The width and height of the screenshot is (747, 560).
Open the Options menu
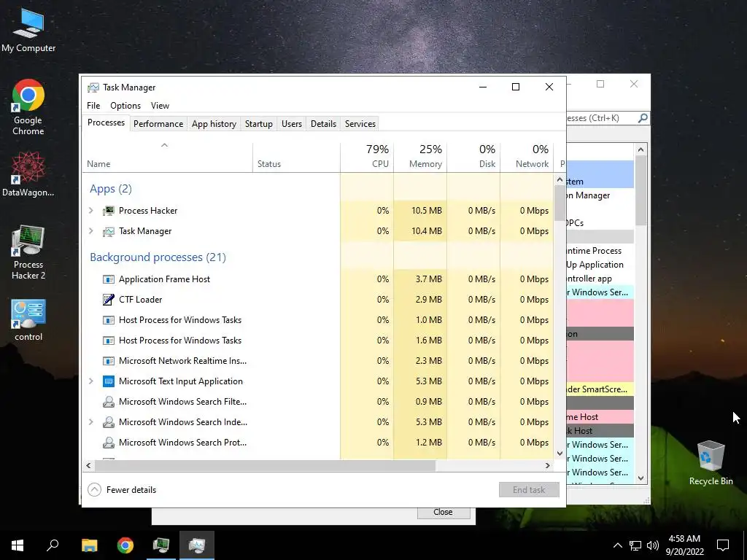click(x=125, y=106)
